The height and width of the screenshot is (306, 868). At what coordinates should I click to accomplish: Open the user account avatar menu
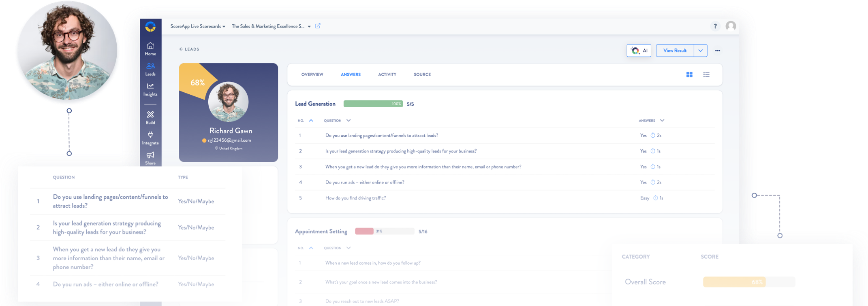[731, 26]
